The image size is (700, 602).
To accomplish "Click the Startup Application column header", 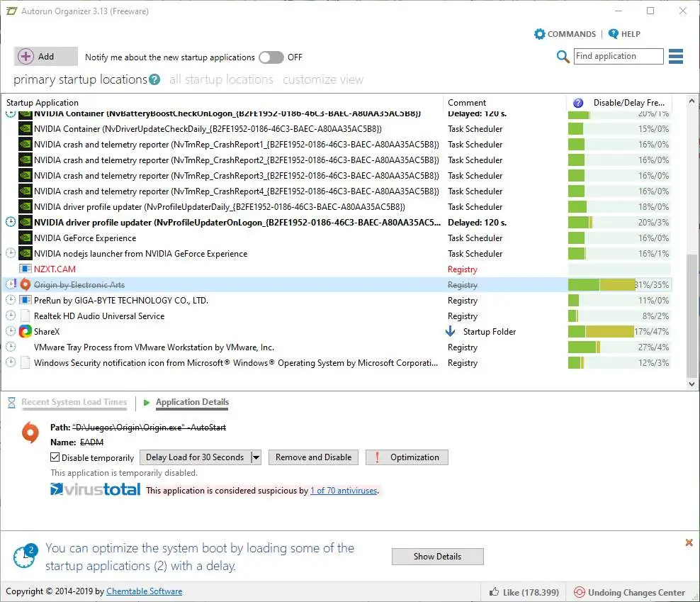I will (x=222, y=103).
